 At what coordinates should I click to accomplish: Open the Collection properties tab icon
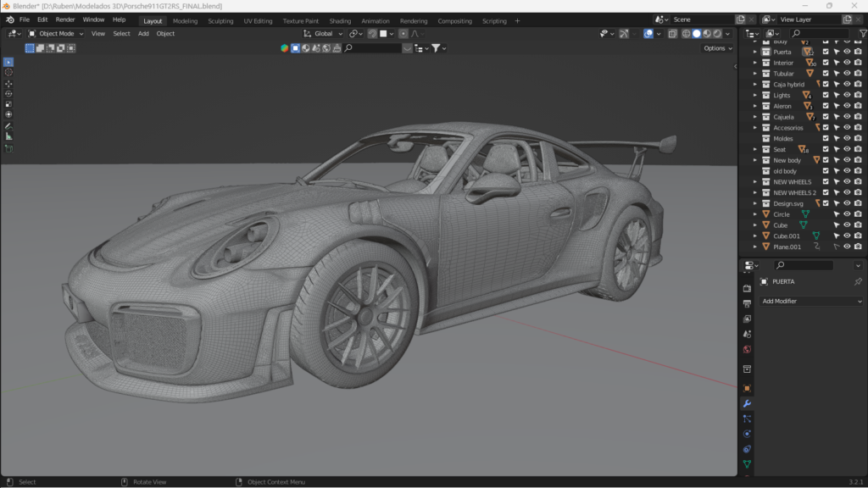coord(747,369)
